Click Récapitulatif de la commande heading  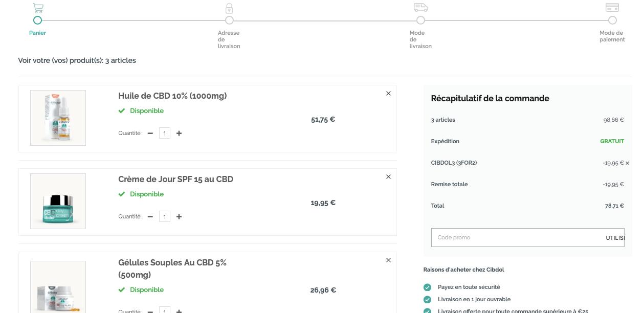point(490,98)
